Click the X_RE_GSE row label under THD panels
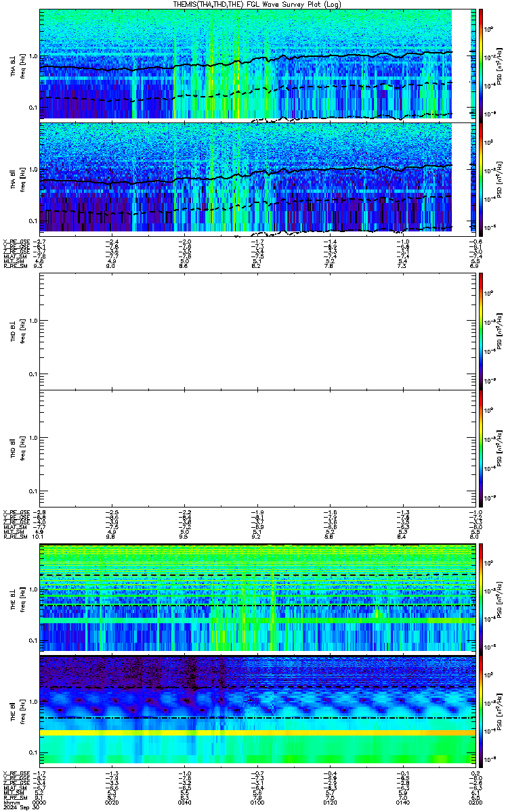This screenshot has width=508, height=812. [x=16, y=512]
